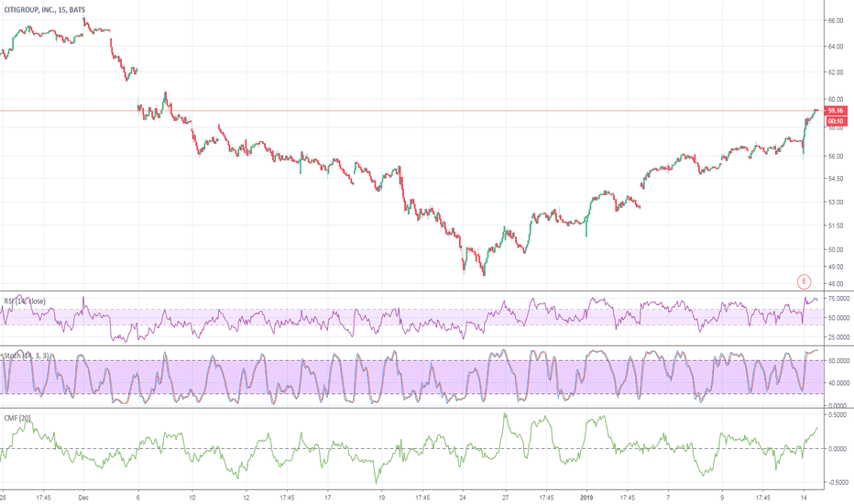Click the '2019' label on the time axis
The width and height of the screenshot is (854, 504).
586,498
